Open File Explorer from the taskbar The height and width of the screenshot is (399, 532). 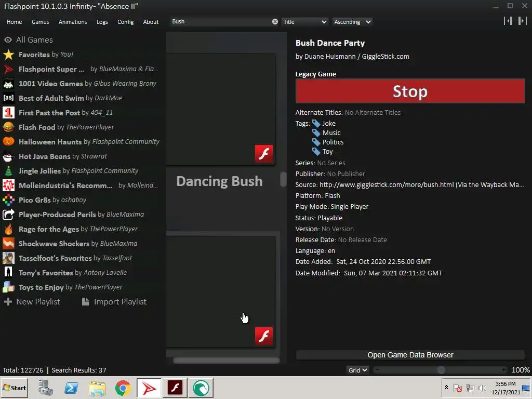97,388
